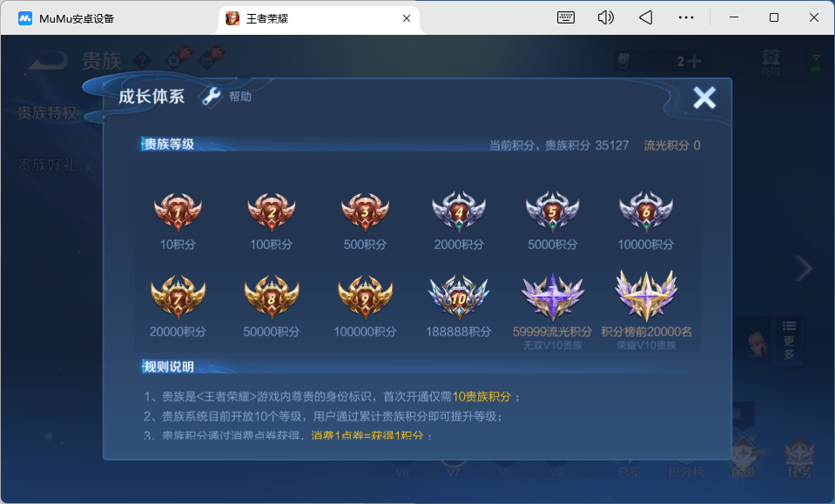Open the MuMu keyboard mapping icon
Viewport: 835px width, 504px height.
[566, 17]
